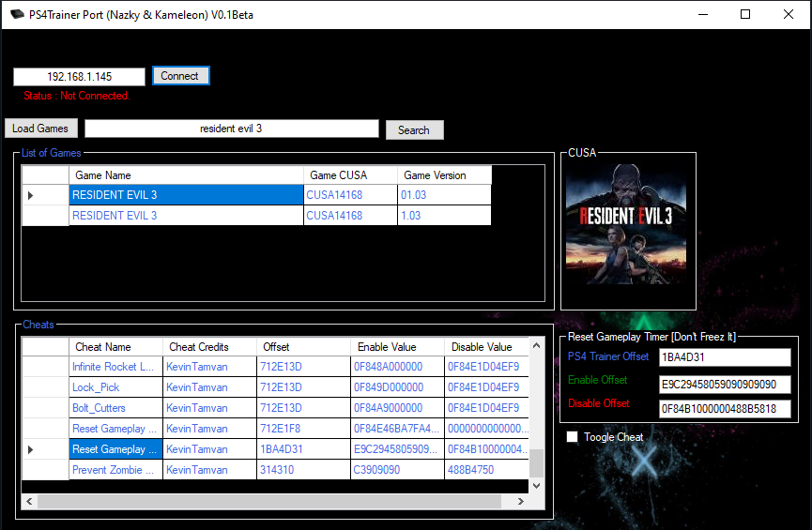Select highlighted Reset Gameplay cheat with offset 1BA4D31
Viewport: 812px width, 530px height.
pyautogui.click(x=115, y=449)
